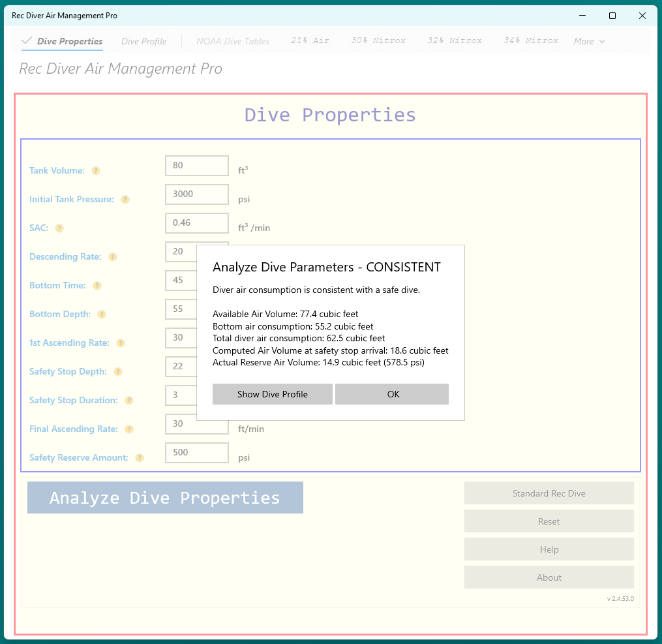662x644 pixels.
Task: Click help icon next to Bottom Time
Action: 97,286
